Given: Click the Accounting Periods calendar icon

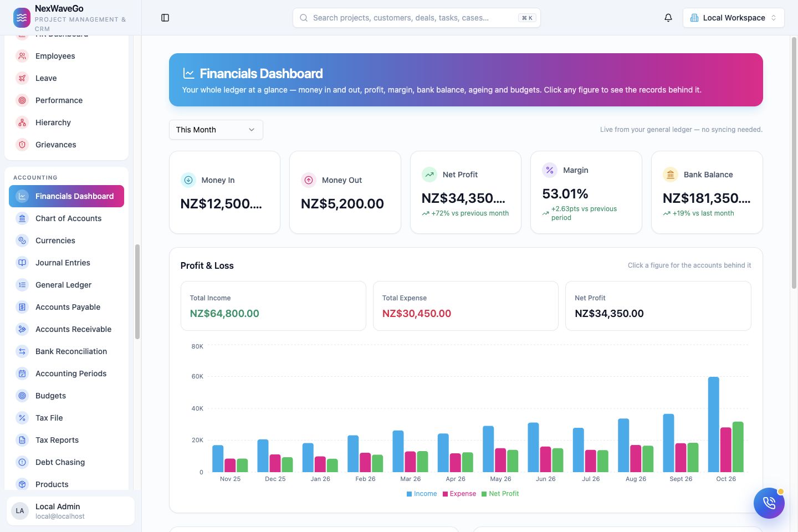Looking at the screenshot, I should click(22, 374).
